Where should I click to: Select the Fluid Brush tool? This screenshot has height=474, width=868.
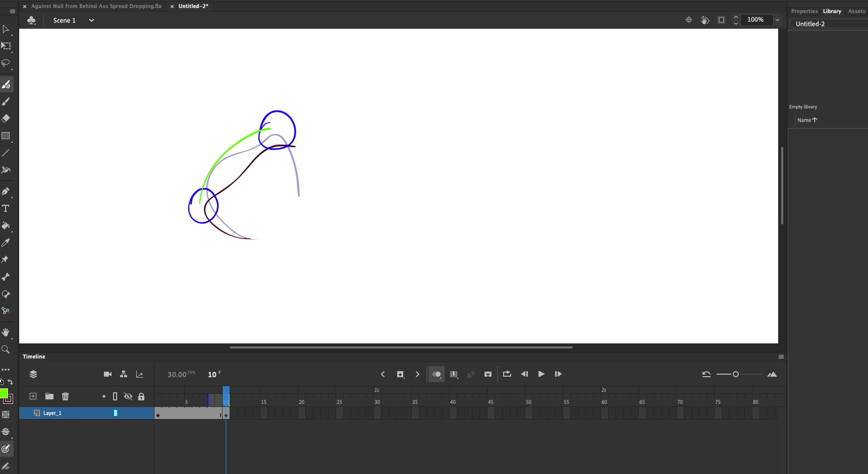click(x=6, y=84)
